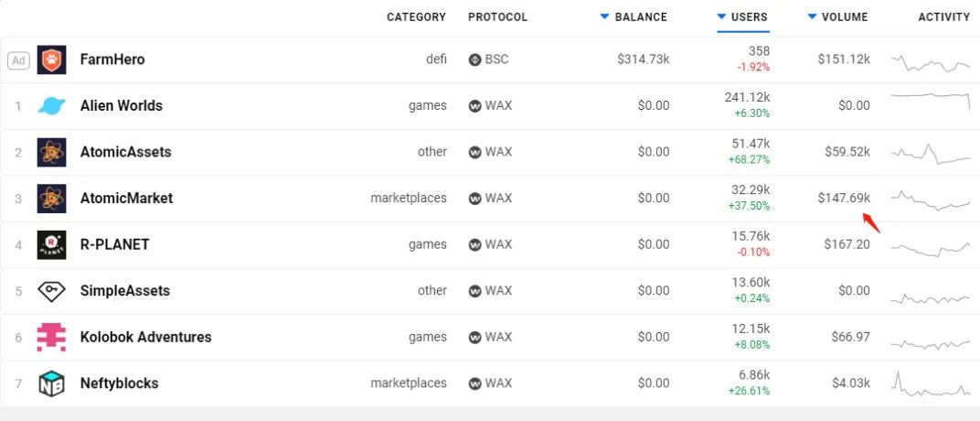Click the SimpleAssets diamond key icon
This screenshot has height=421, width=980.
(51, 291)
